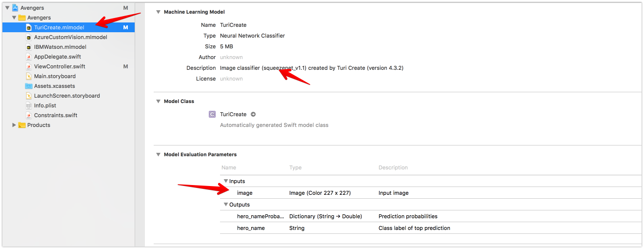Click the Main.storyboard file icon
The height and width of the screenshot is (249, 644).
[x=29, y=76]
